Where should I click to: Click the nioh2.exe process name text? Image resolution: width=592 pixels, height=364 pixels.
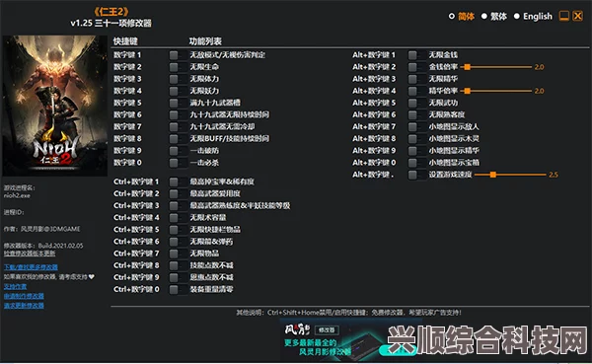17,195
